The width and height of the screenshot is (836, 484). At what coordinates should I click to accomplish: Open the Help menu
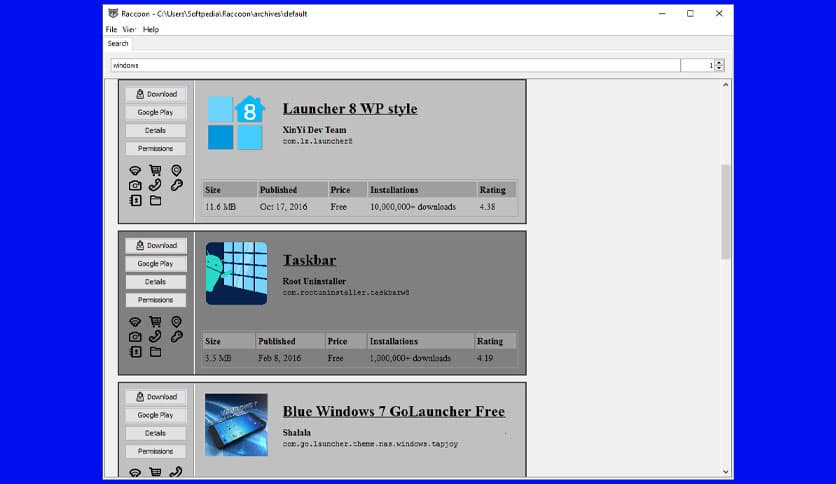[x=151, y=29]
